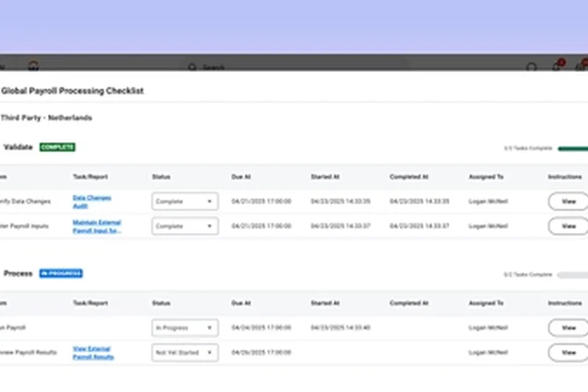This screenshot has width=588, height=392.
Task: Click Assigned To column header in Validate table
Action: (486, 177)
